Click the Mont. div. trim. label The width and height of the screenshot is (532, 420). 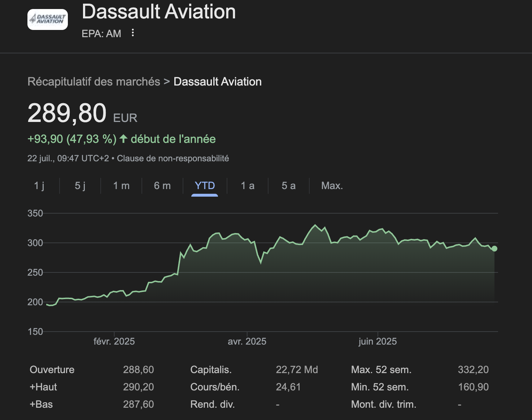[x=384, y=404]
